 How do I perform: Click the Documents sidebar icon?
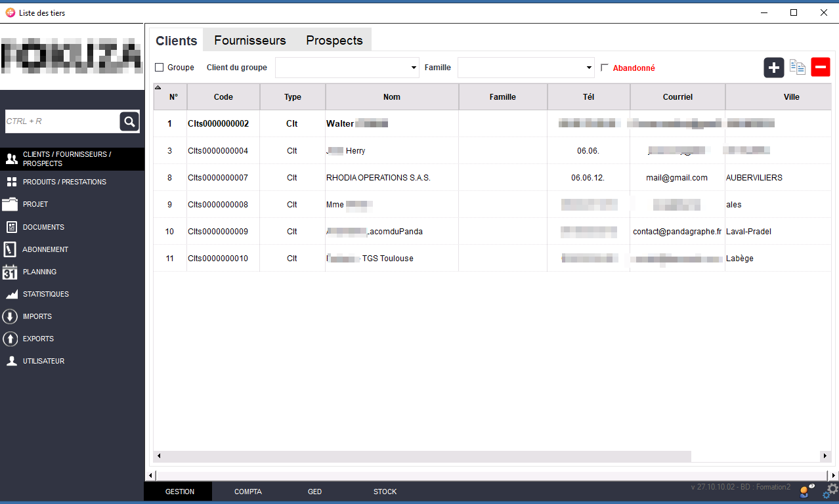(x=11, y=227)
